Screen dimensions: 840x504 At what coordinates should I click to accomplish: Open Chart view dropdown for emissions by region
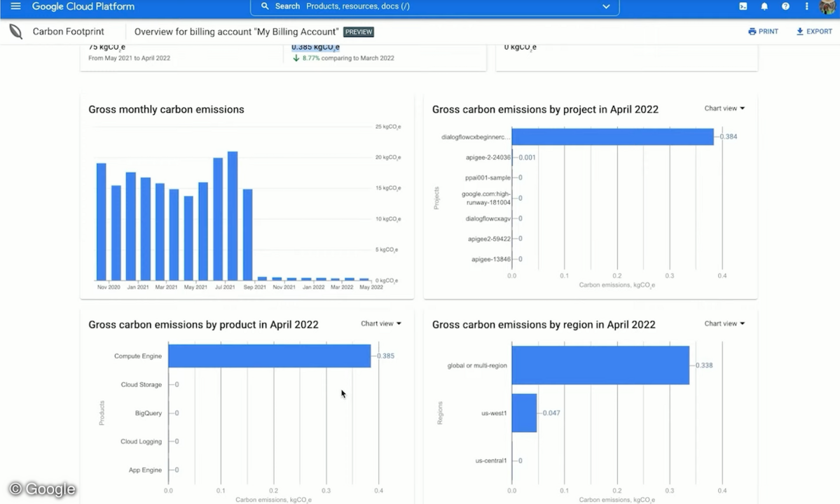724,323
